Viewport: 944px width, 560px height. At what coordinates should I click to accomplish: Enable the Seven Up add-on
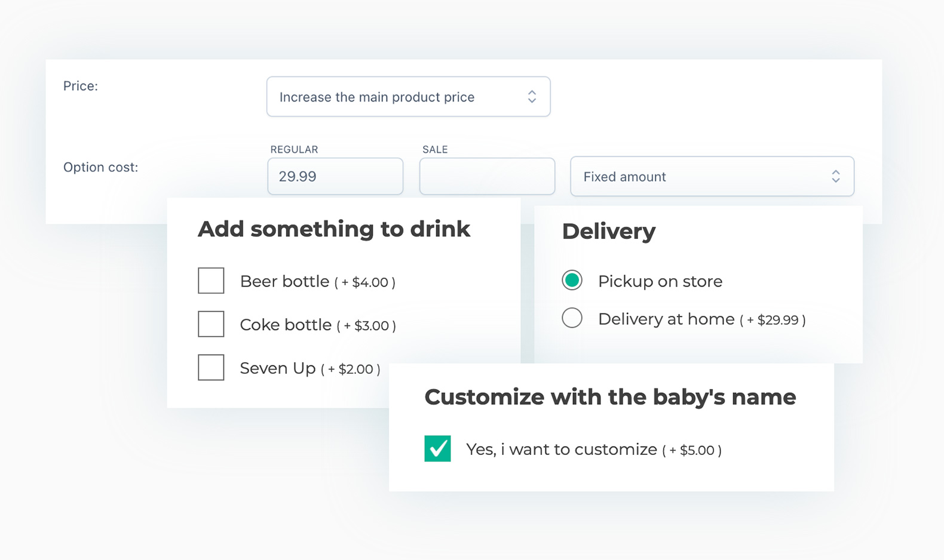tap(210, 368)
